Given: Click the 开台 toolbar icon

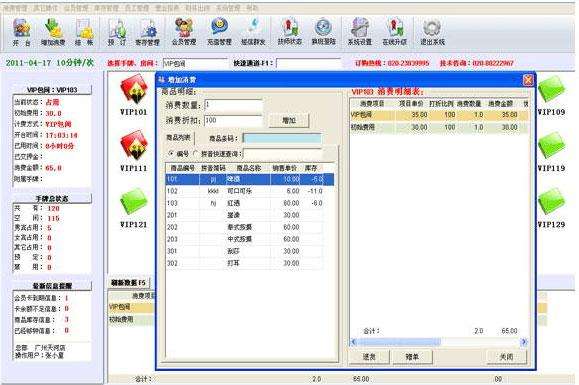Looking at the screenshot, I should (x=22, y=32).
